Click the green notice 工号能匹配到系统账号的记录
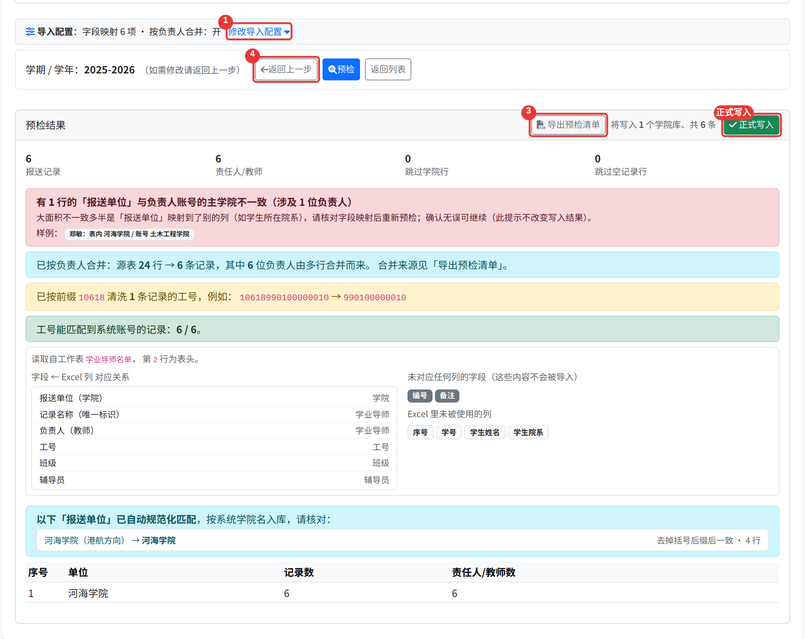This screenshot has height=639, width=805. 402,330
